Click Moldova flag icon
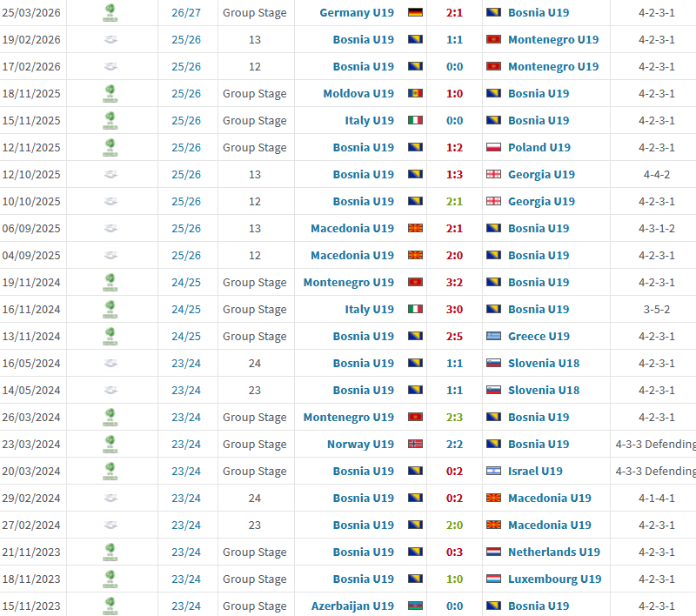 (415, 94)
